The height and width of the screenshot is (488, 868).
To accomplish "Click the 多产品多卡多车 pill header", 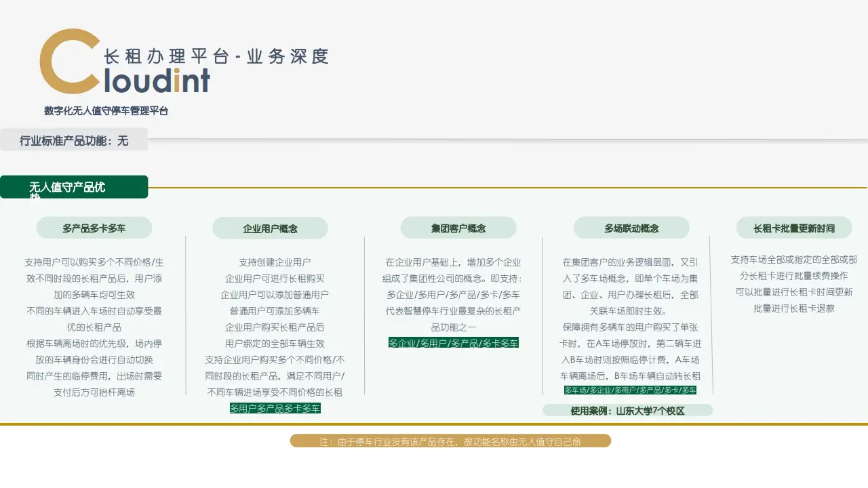I will click(x=94, y=228).
